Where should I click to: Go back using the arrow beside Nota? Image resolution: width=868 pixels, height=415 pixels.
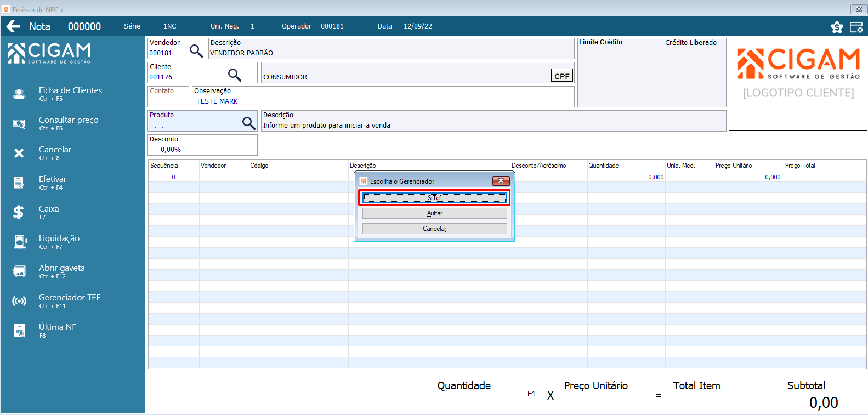pos(13,26)
